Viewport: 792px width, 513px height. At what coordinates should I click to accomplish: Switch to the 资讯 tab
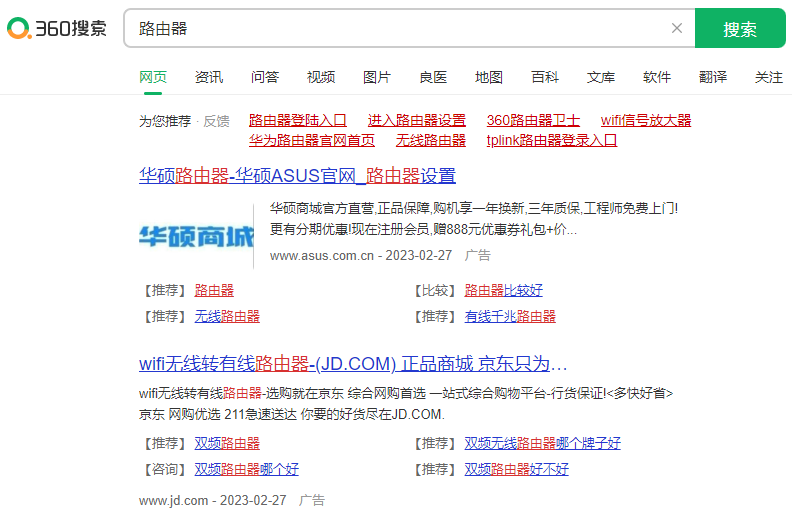(x=209, y=77)
